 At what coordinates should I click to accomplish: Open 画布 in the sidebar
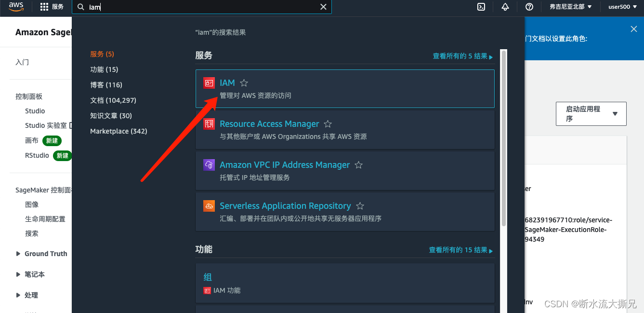[x=32, y=141]
